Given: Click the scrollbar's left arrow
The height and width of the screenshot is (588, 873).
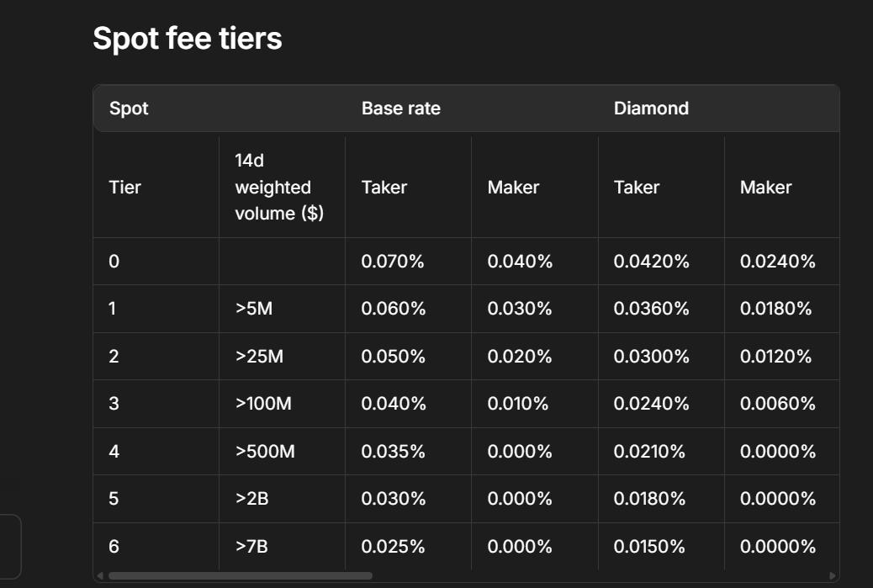Looking at the screenshot, I should (100, 576).
